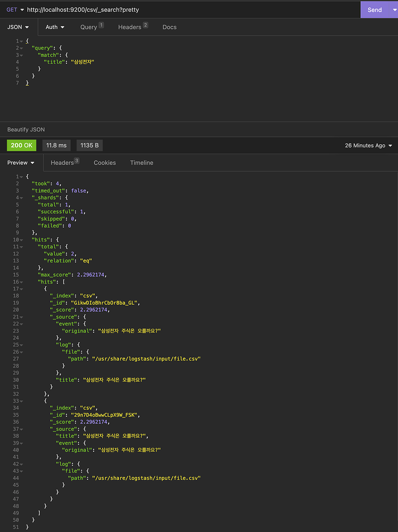Open the Timeline tab

[x=142, y=163]
